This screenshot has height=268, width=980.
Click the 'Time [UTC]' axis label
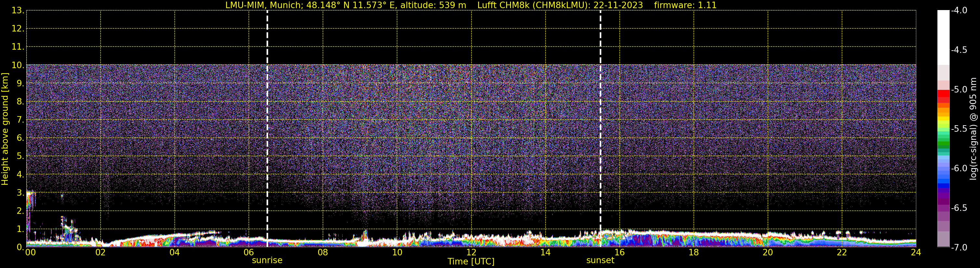tap(471, 262)
